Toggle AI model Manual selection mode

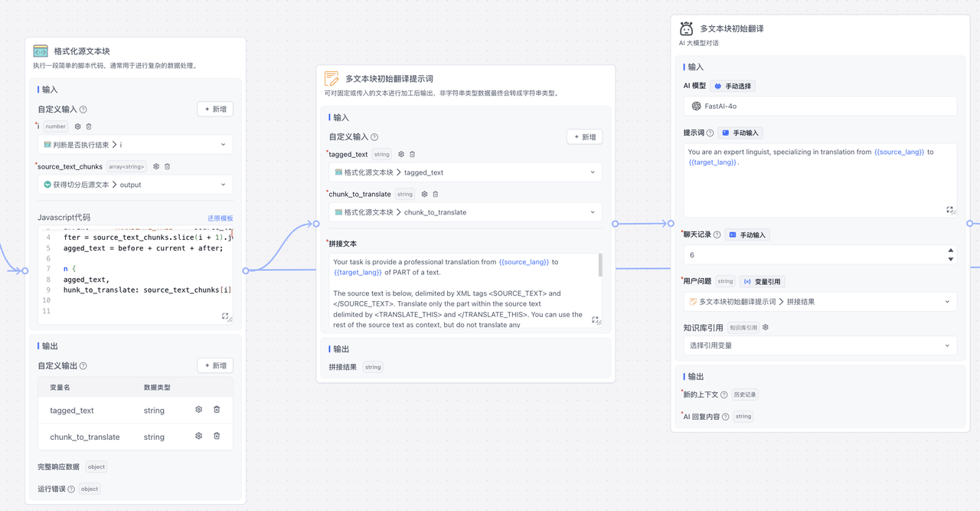click(x=733, y=86)
